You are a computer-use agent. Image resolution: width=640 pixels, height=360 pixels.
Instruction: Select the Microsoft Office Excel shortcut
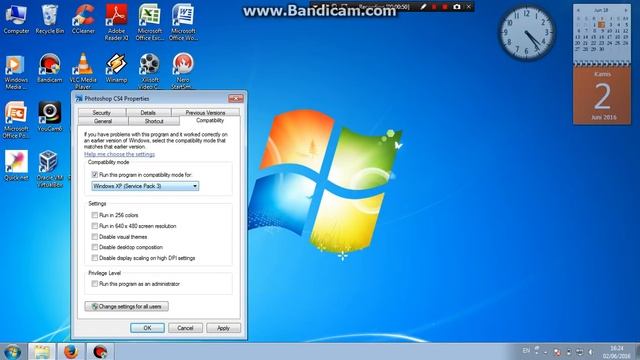tap(149, 22)
